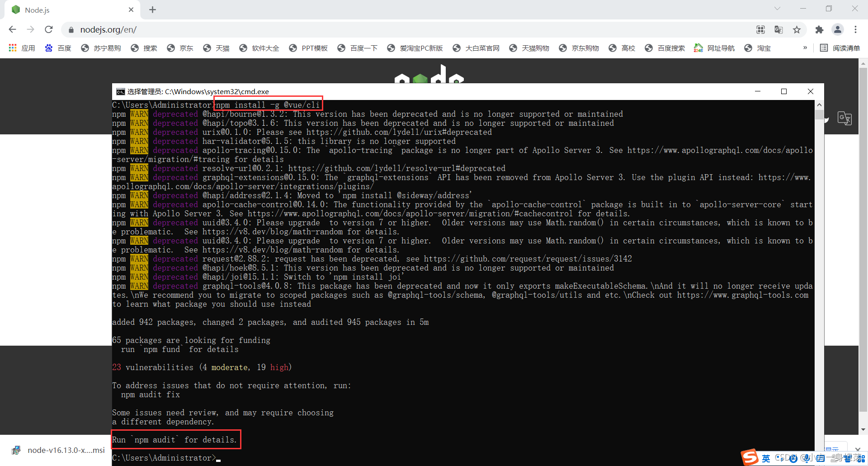The width and height of the screenshot is (868, 466).
Task: Open the 京东购物 bookmark
Action: 579,48
